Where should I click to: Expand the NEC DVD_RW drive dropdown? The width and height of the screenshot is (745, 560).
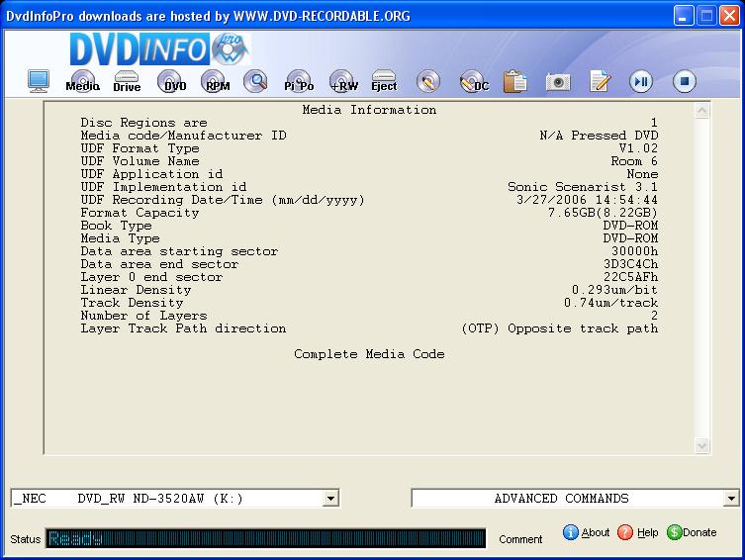coord(330,499)
